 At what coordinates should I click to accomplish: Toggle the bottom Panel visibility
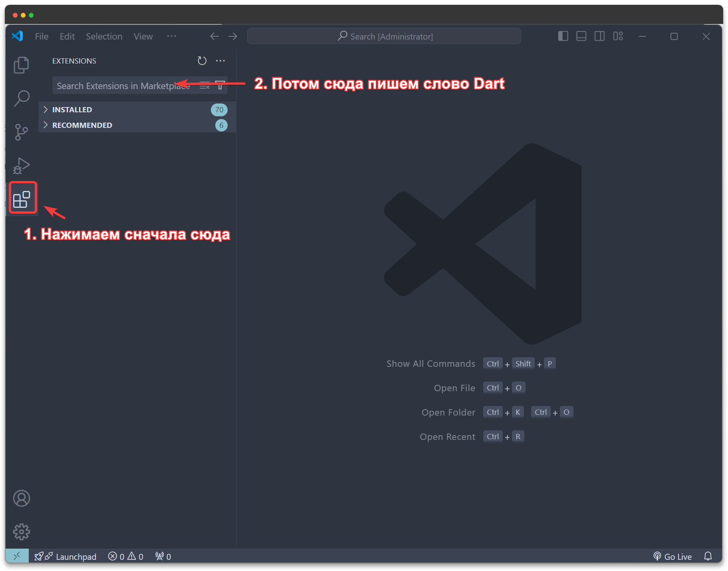581,36
